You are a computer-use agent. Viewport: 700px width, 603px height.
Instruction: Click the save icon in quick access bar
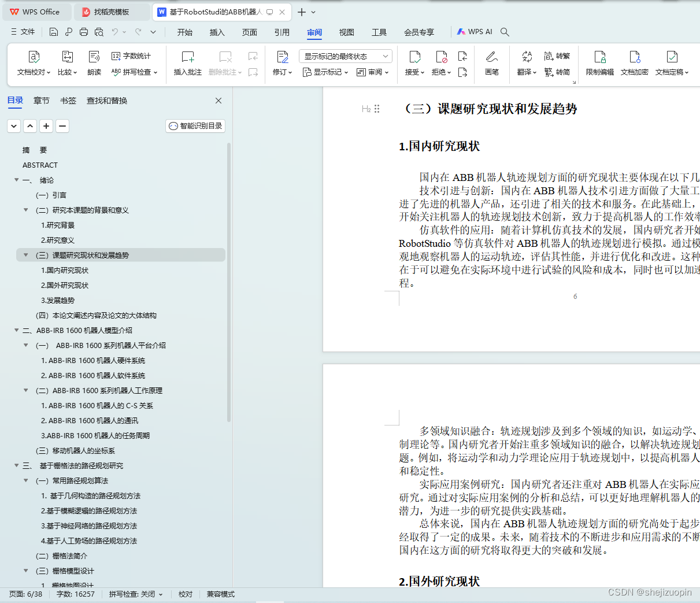coord(54,32)
